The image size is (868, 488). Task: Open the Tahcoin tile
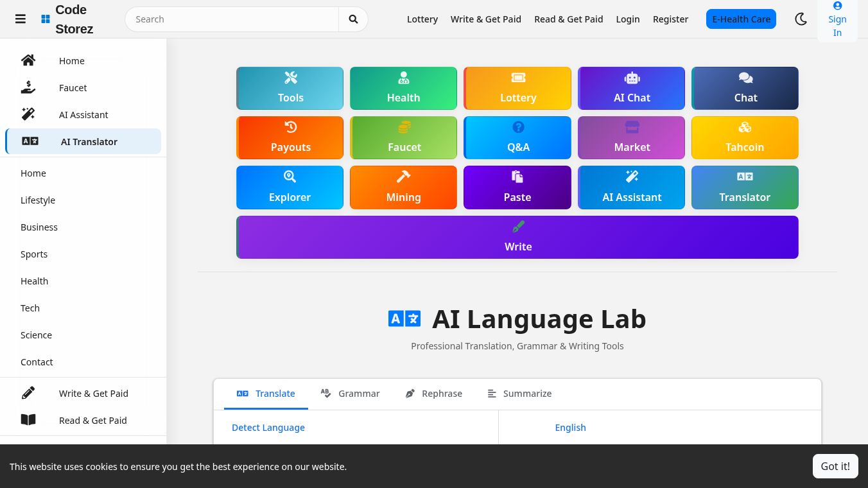tap(745, 137)
